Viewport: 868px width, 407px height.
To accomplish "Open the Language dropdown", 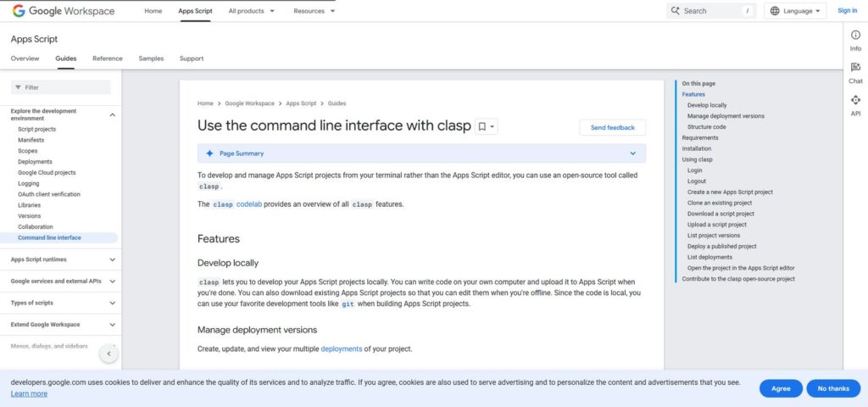I will pos(795,11).
